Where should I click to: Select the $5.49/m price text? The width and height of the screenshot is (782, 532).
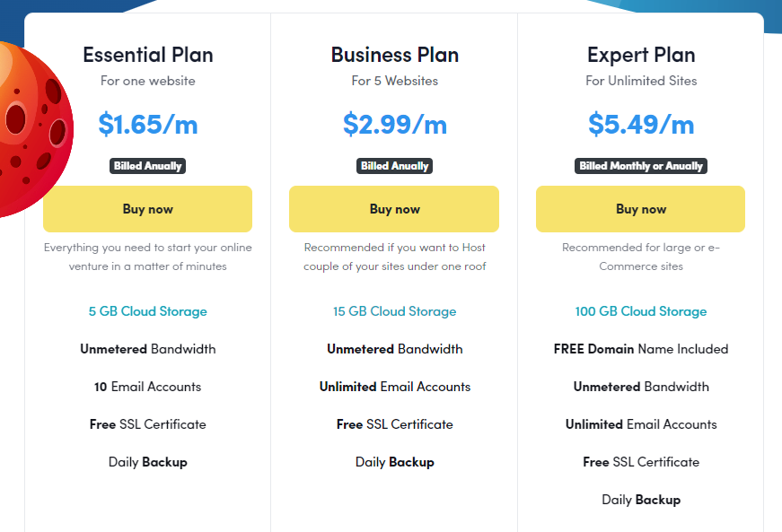click(x=641, y=124)
